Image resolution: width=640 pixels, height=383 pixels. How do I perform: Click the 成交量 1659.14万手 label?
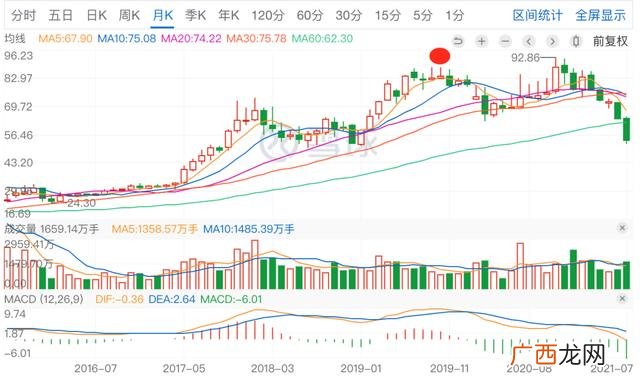point(51,229)
